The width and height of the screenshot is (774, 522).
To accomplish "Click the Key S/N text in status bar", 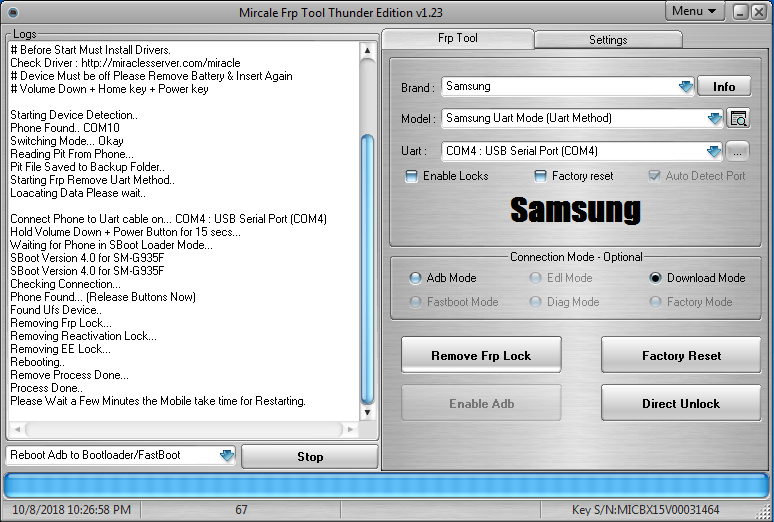I will [x=645, y=510].
